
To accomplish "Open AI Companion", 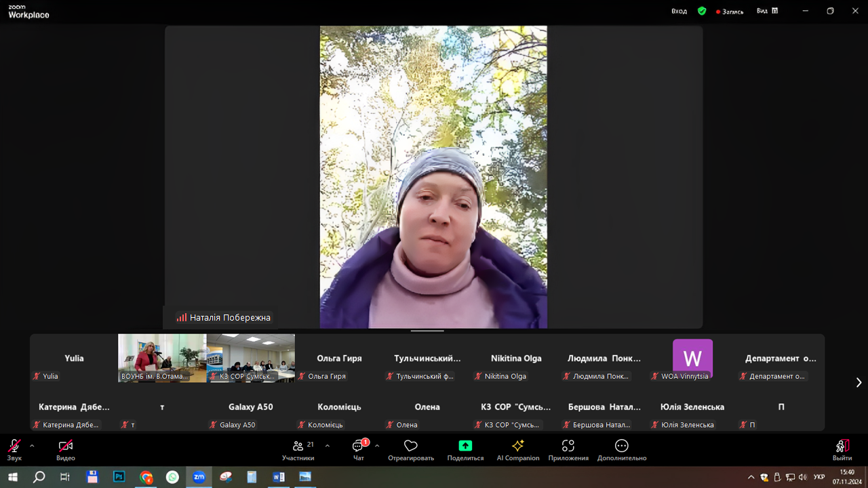I will [517, 446].
